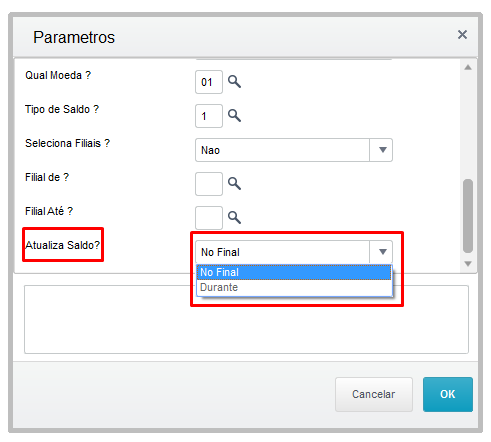This screenshot has height=442, width=491.
Task: Select the No Final option in list
Action: click(294, 272)
